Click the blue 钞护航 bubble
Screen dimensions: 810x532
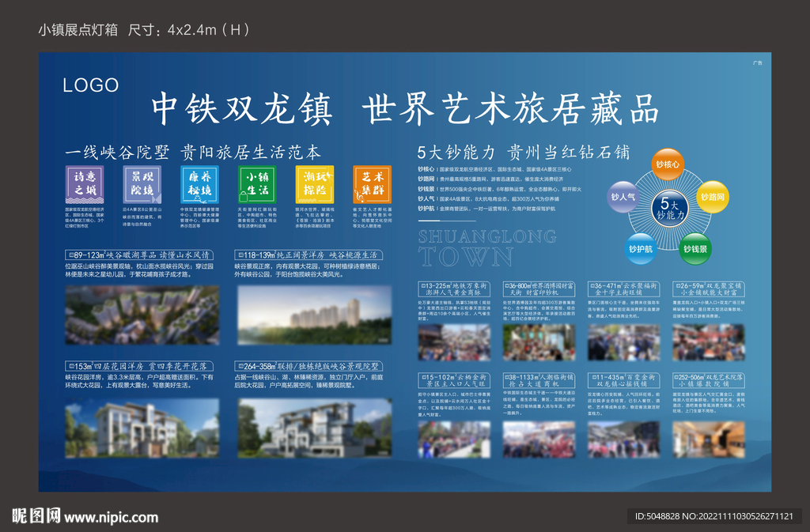641,249
